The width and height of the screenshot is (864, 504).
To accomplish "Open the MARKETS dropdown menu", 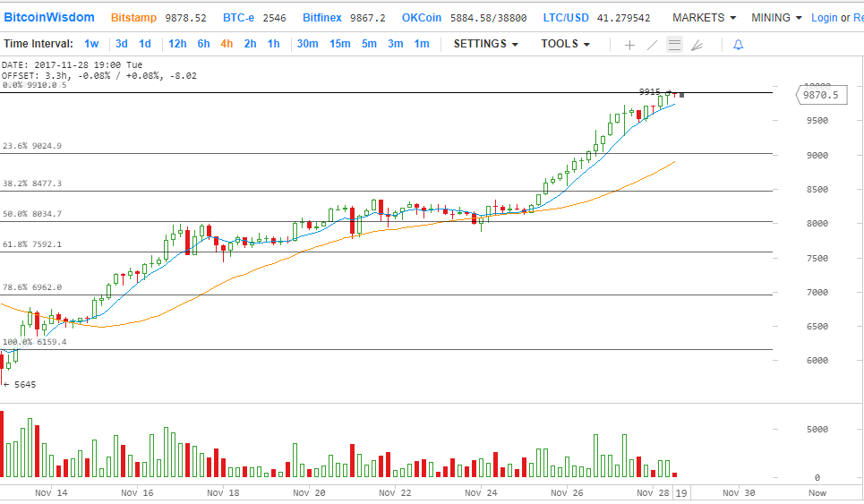I will (704, 17).
